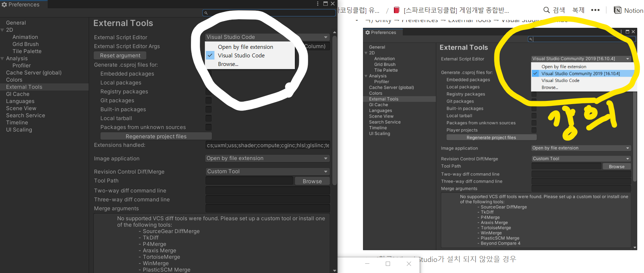Select Cache Server (global) in the Unity sidebar
Screen dimensions: 644x273
tap(34, 73)
